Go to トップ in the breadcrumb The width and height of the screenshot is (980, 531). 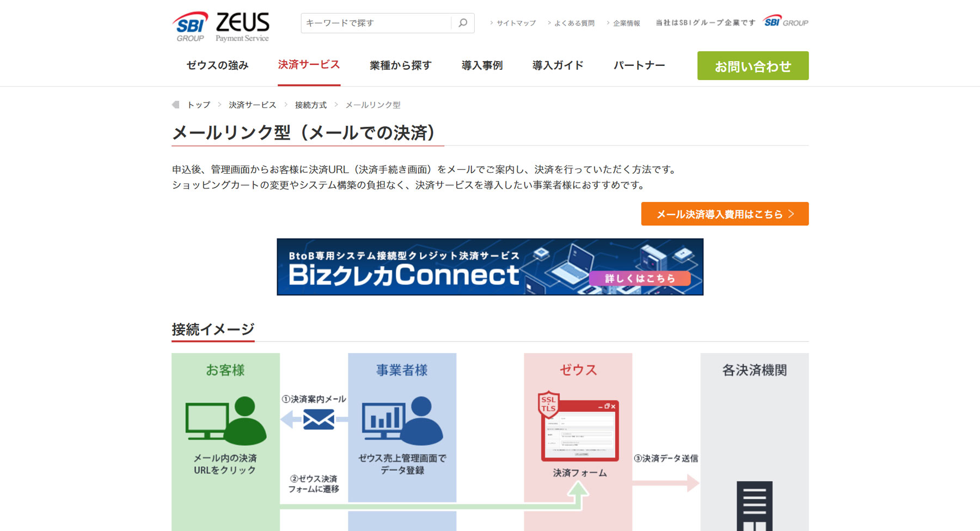199,105
